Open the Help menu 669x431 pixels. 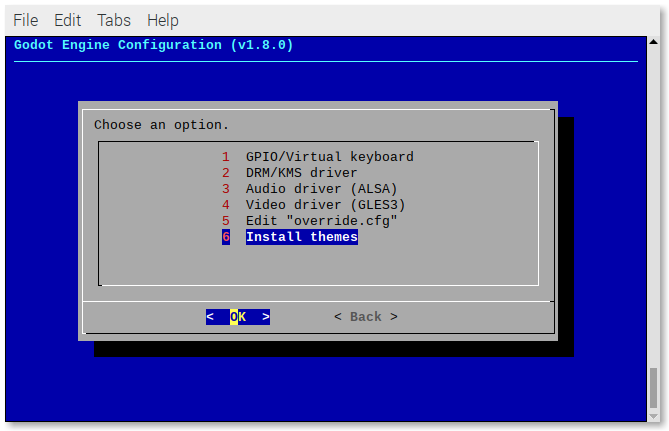point(163,20)
